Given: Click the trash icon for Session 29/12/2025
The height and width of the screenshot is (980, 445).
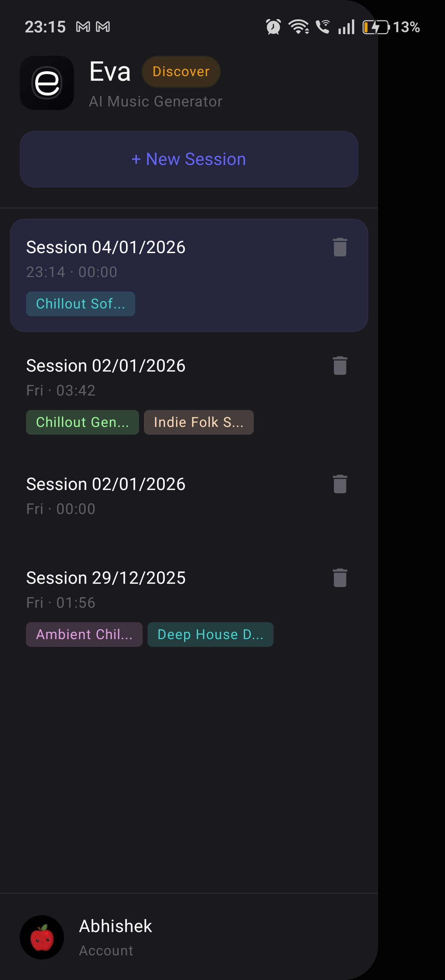Looking at the screenshot, I should [x=339, y=577].
